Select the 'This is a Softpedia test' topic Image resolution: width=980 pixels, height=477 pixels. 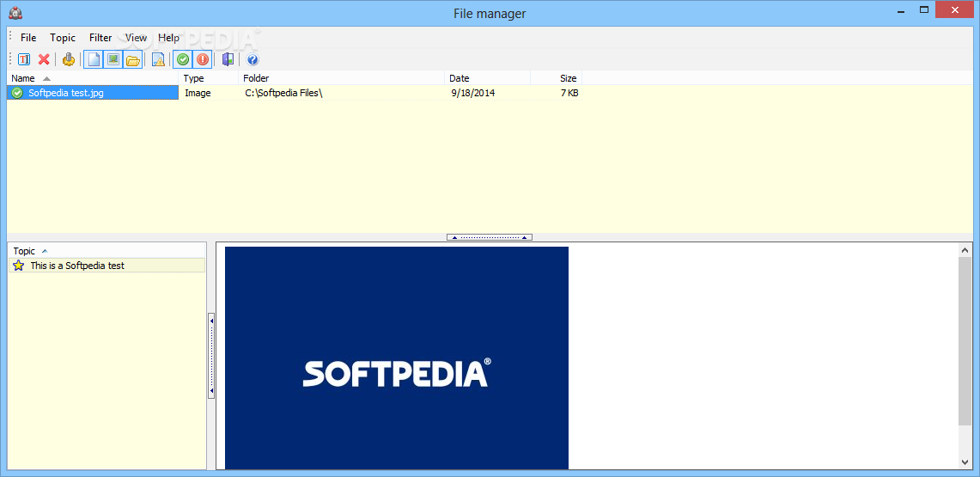107,265
